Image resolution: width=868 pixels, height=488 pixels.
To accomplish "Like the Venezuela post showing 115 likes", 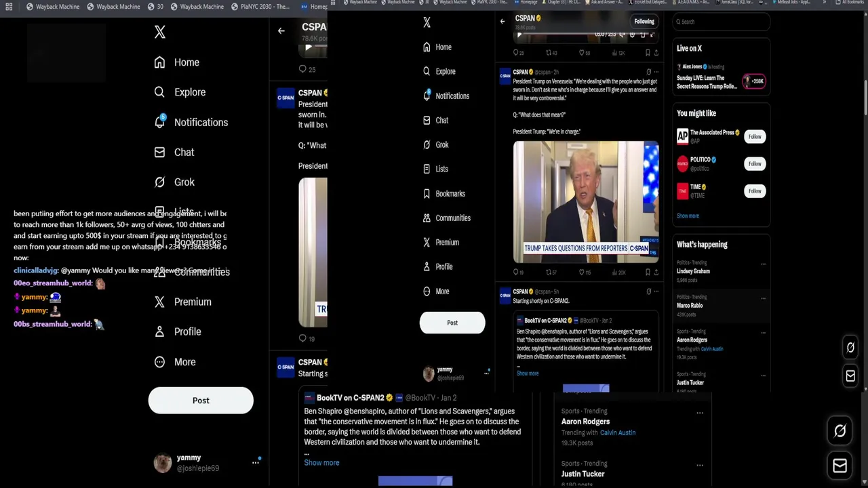I will (x=585, y=272).
